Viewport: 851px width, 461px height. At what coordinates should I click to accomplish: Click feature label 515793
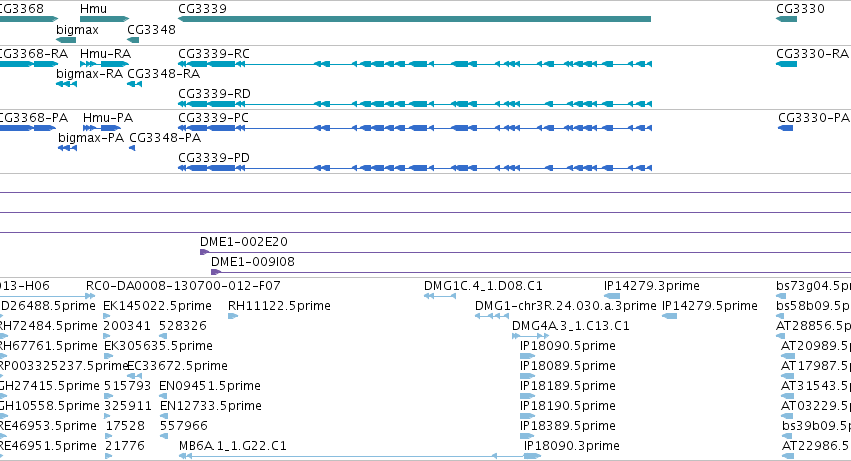click(x=127, y=386)
